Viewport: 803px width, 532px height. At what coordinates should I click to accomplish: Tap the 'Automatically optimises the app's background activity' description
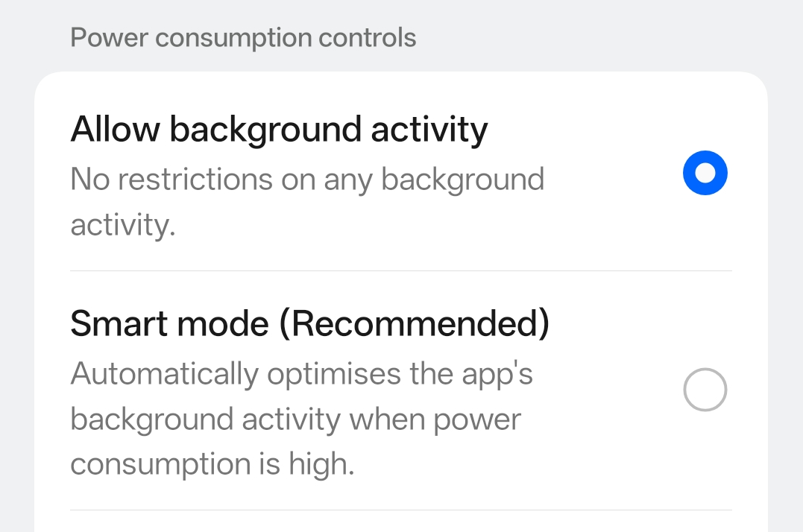click(302, 395)
